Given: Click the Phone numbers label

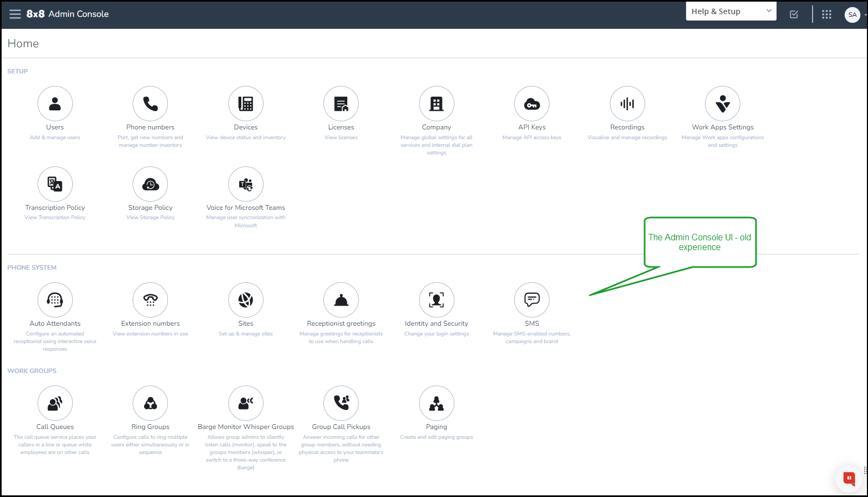Looking at the screenshot, I should pyautogui.click(x=151, y=127).
